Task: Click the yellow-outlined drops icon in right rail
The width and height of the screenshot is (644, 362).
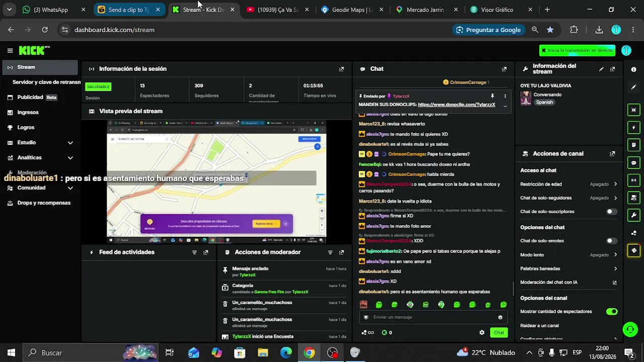Action: pos(634,250)
